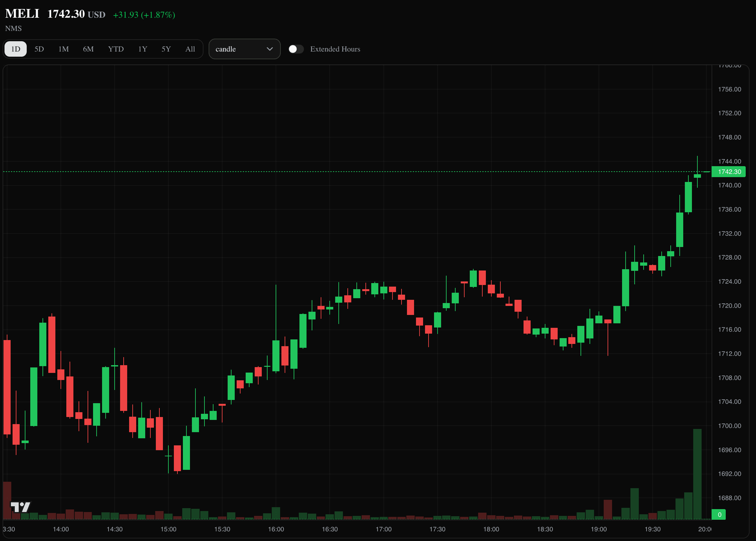The width and height of the screenshot is (756, 541).
Task: Click the 1740.00 price axis label
Action: (730, 185)
